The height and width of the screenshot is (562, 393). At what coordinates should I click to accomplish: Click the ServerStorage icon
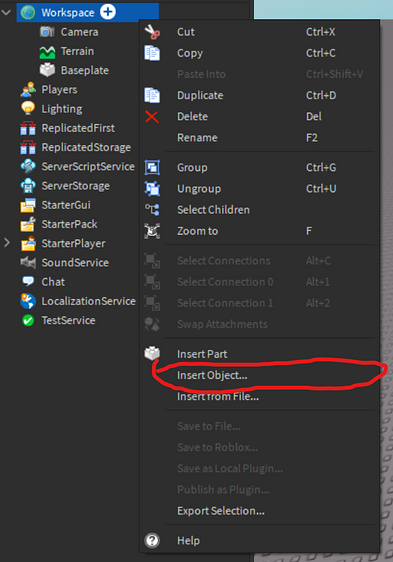[x=28, y=186]
